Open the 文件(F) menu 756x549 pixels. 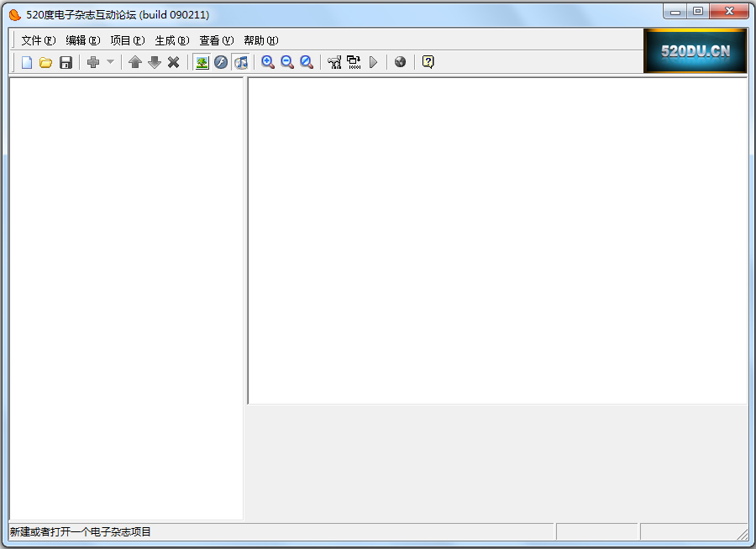click(x=39, y=40)
